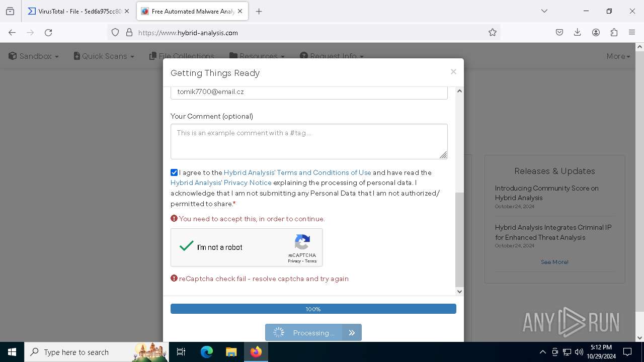This screenshot has width=644, height=362.
Task: Show site security padlock info
Action: coord(129,32)
